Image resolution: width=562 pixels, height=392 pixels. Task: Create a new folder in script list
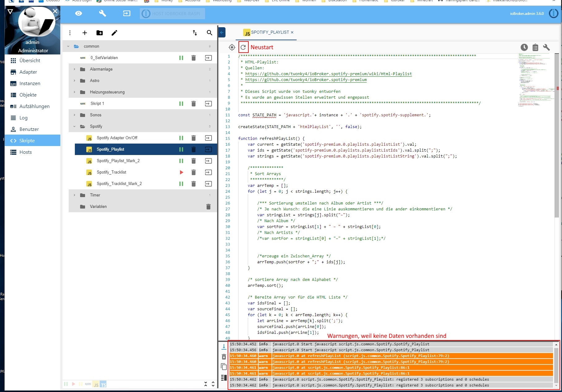pyautogui.click(x=100, y=33)
